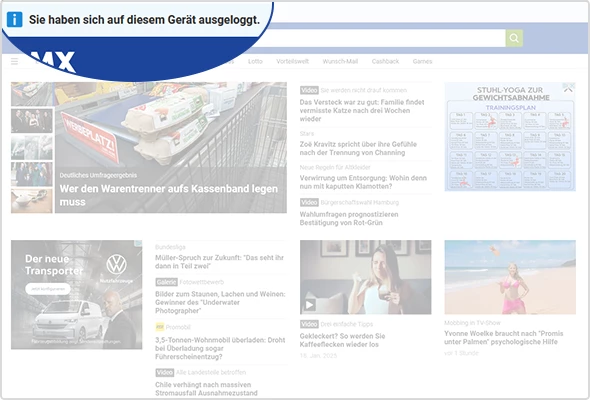The height and width of the screenshot is (400, 590).
Task: Click the Video badge next to 'Sie werden nicht drauf kommen'
Action: [x=309, y=90]
